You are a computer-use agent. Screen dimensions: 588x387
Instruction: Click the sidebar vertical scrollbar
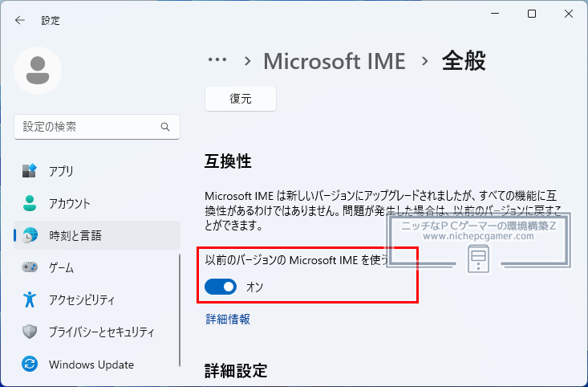tap(180, 310)
